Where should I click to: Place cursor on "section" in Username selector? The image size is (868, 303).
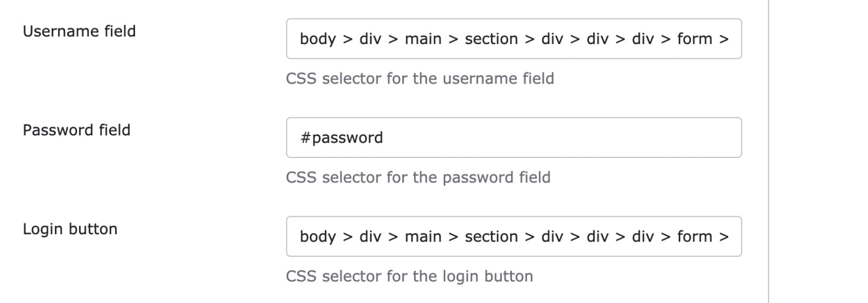(491, 39)
